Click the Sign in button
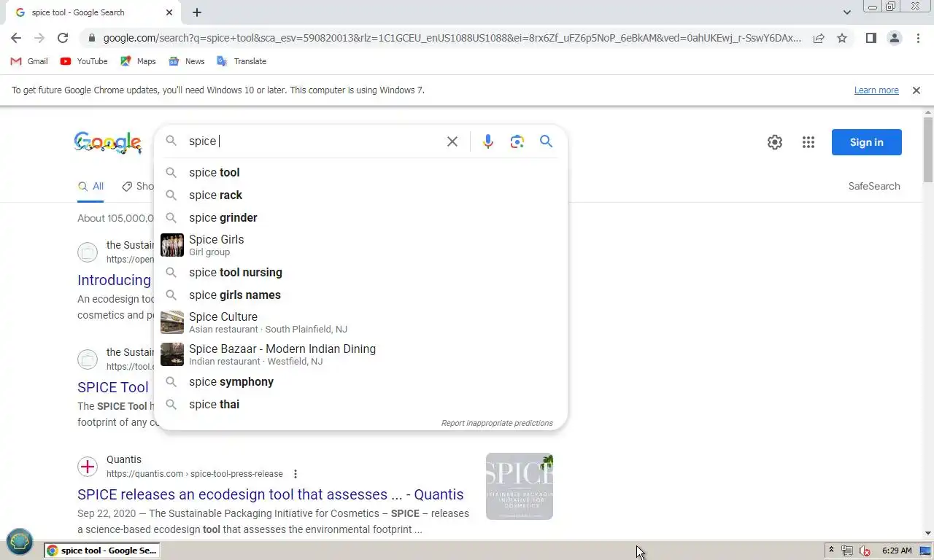The height and width of the screenshot is (560, 934). [x=867, y=142]
